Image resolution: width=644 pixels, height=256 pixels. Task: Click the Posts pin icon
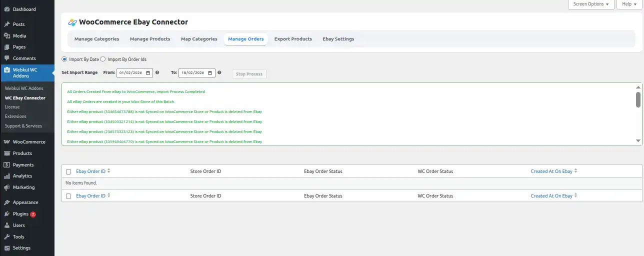tap(7, 24)
